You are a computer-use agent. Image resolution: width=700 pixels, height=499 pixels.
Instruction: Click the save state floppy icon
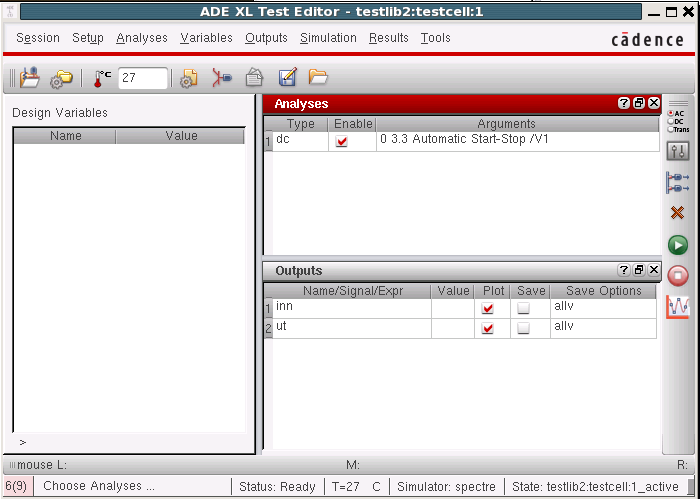[x=288, y=77]
